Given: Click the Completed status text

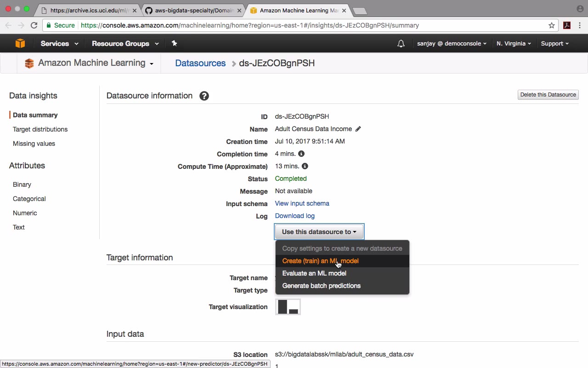Looking at the screenshot, I should [291, 178].
